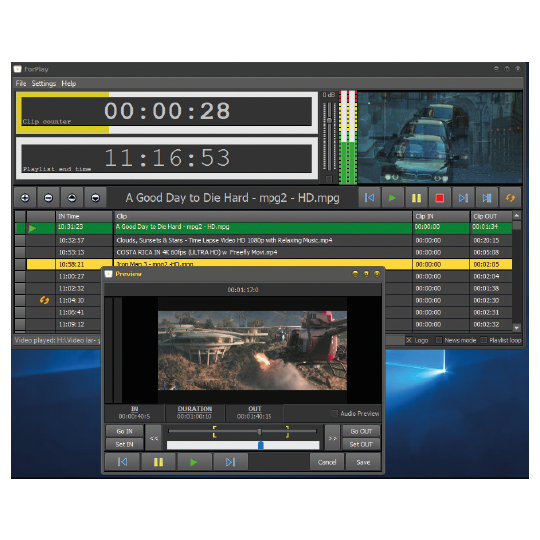
Task: Step backward with the << button in Preview
Action: [x=154, y=438]
